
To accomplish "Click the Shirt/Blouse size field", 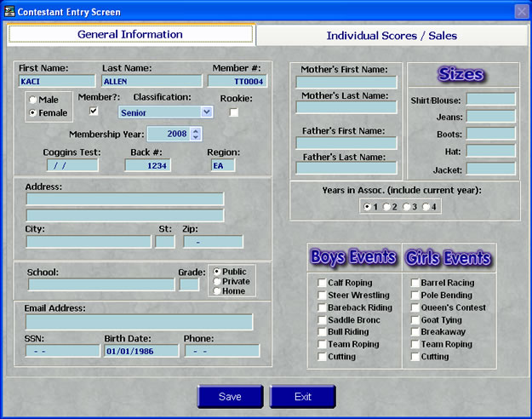I will [x=490, y=100].
